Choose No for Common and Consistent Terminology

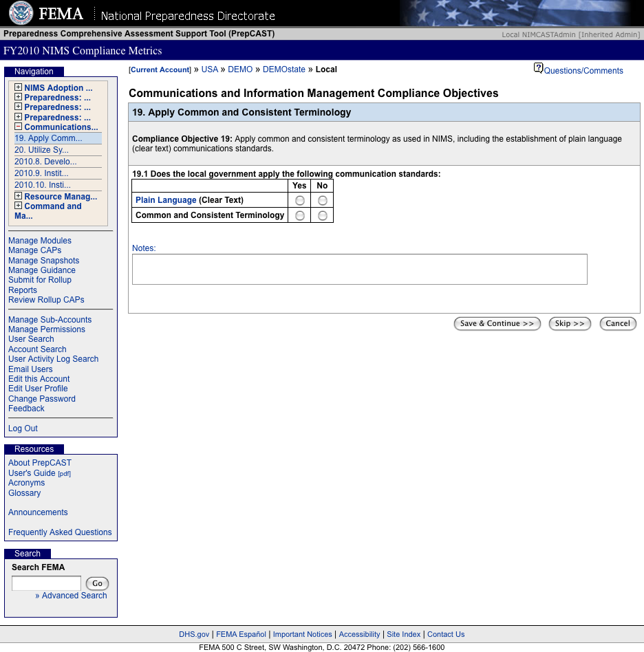[322, 215]
